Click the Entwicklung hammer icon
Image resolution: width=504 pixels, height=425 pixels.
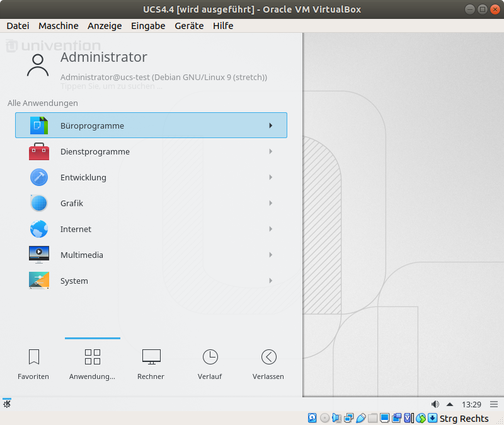click(39, 177)
